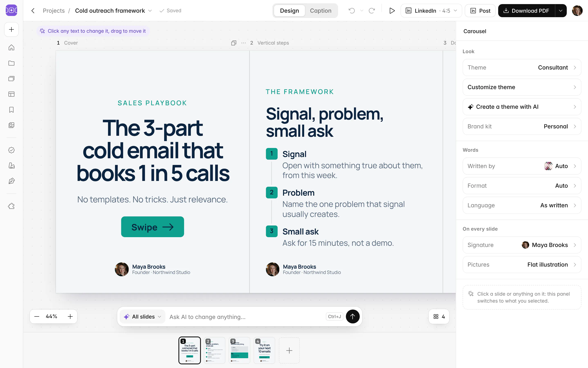The height and width of the screenshot is (368, 588).
Task: Open the Pictures Flat illustration setting
Action: pos(522,265)
